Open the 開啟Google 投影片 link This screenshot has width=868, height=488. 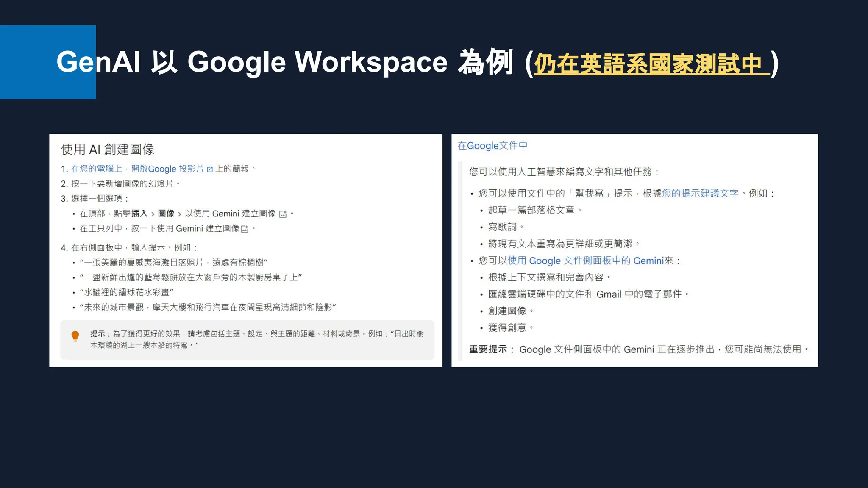coord(167,169)
